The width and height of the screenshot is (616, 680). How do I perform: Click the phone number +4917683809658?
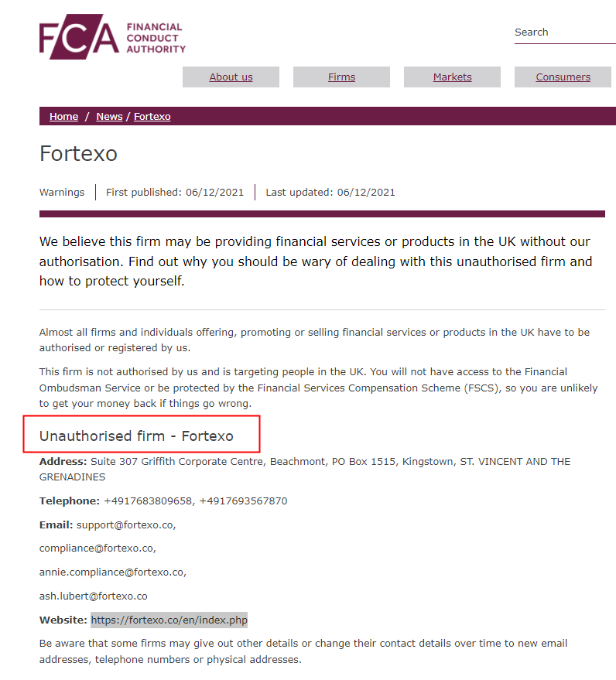148,501
